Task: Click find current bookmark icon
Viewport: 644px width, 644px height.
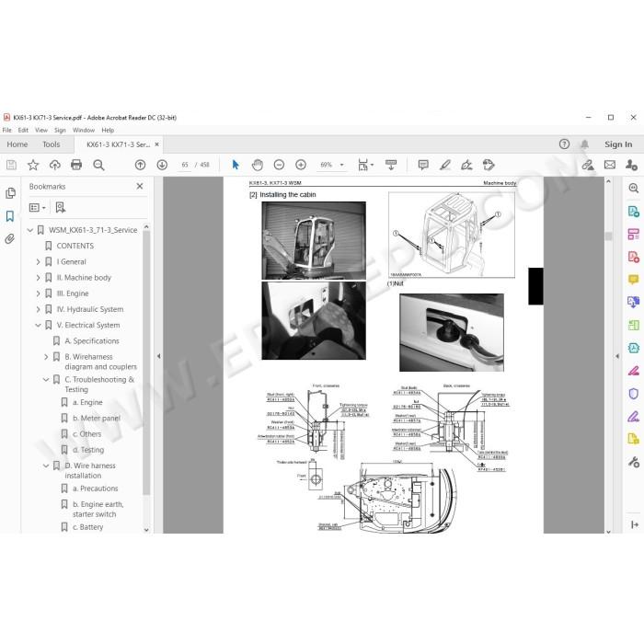Action: pyautogui.click(x=61, y=207)
